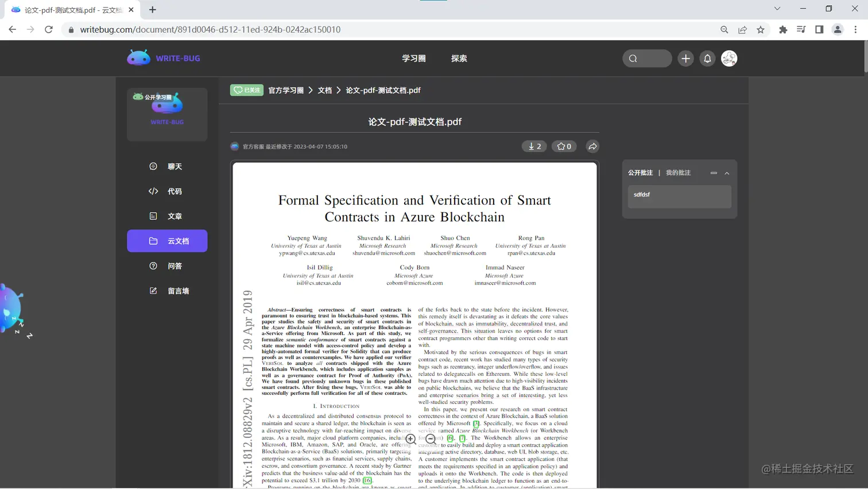Switch to 我的批注 tab
Viewport: 868px width, 489px height.
678,173
